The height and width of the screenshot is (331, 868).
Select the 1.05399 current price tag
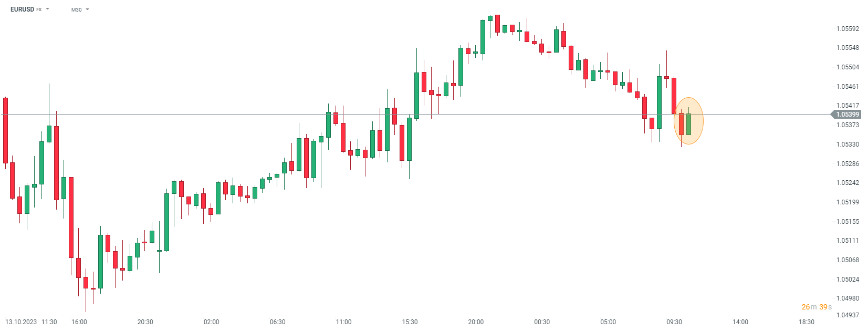847,115
